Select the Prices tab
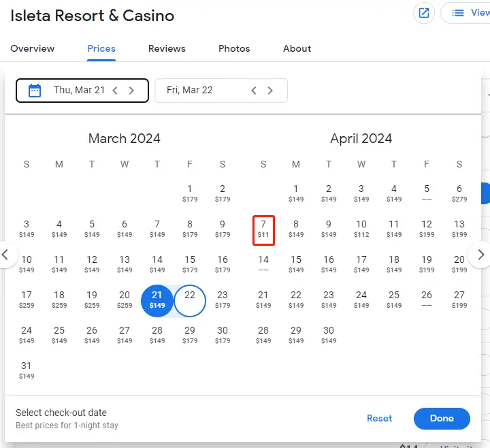Viewport: 490px width, 448px height. pyautogui.click(x=101, y=48)
